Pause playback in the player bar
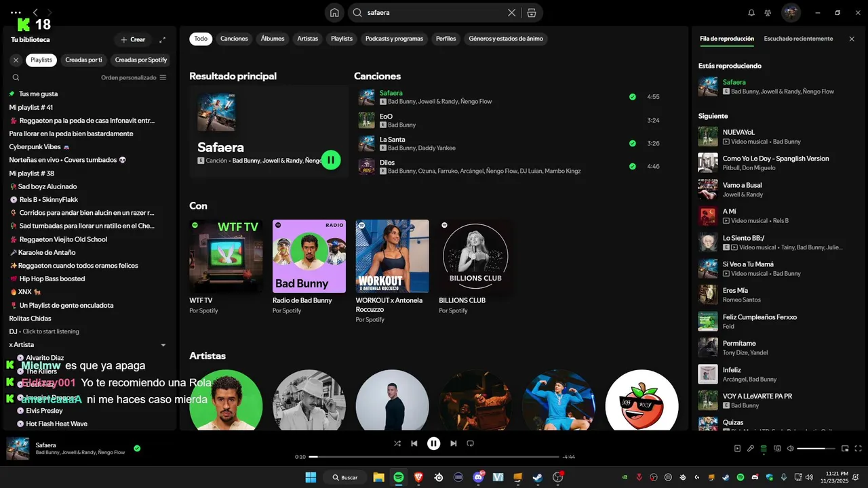Screen dimensions: 868x488 click(434, 443)
